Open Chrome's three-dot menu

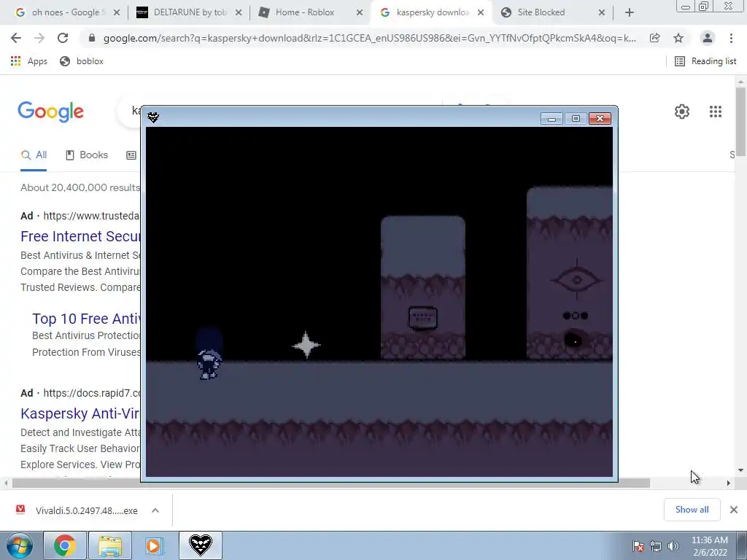[x=731, y=38]
